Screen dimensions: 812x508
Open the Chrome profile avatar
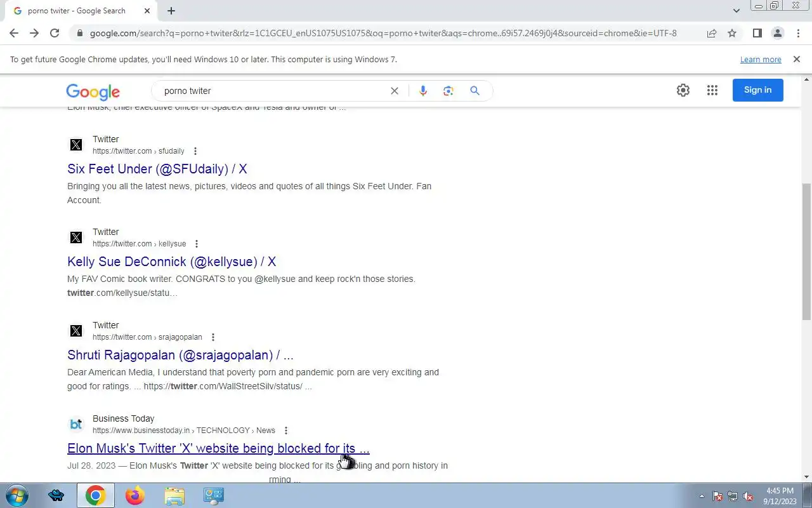pyautogui.click(x=777, y=33)
